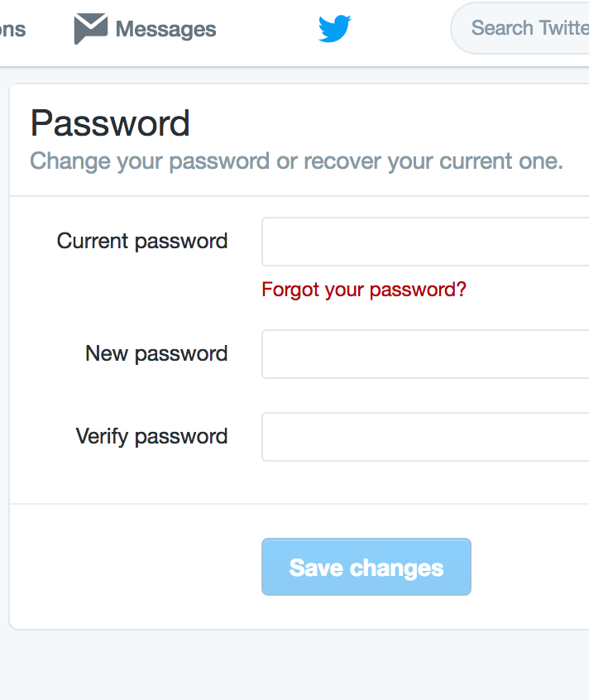Click empty navbar space between Messages and bird
Viewport: 589px width, 700px height.
(x=267, y=30)
